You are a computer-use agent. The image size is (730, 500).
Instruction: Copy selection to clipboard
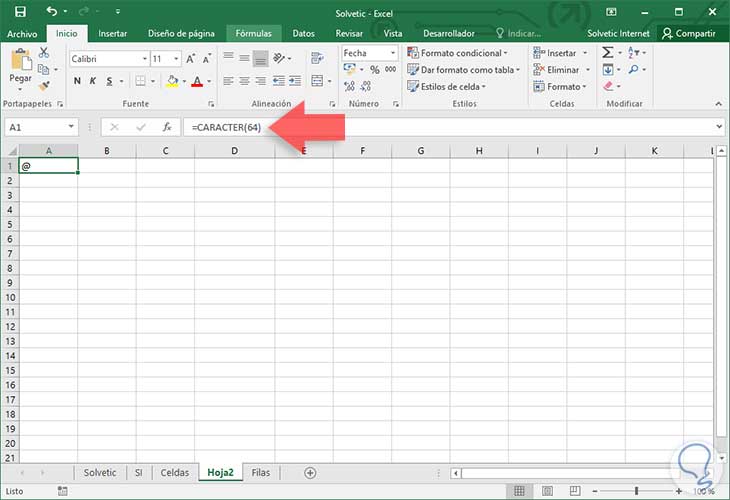(43, 69)
